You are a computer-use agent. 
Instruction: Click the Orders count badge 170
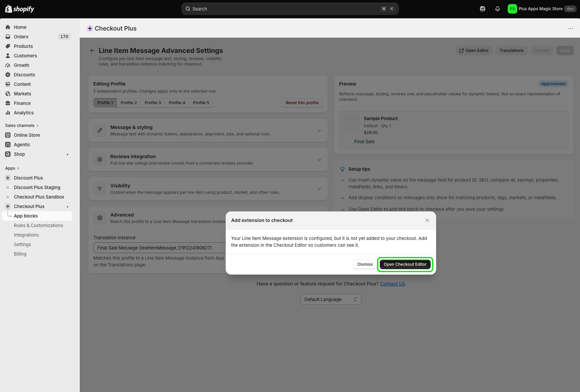point(64,37)
